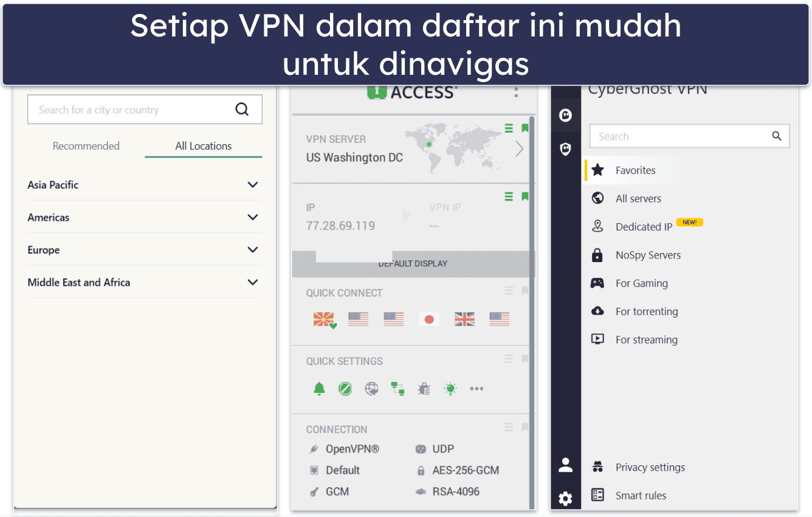Open the CyberGhost account profile icon

[566, 466]
